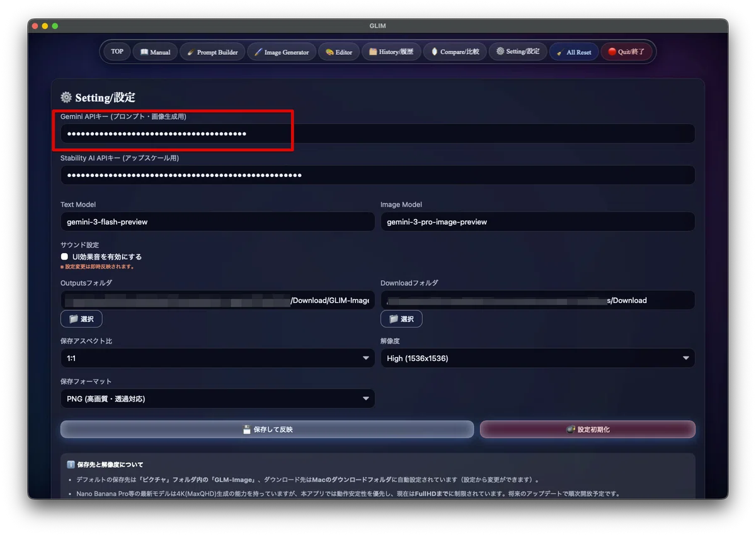Click the サウンド設定 label
Viewport: 756px width, 536px height.
click(79, 245)
